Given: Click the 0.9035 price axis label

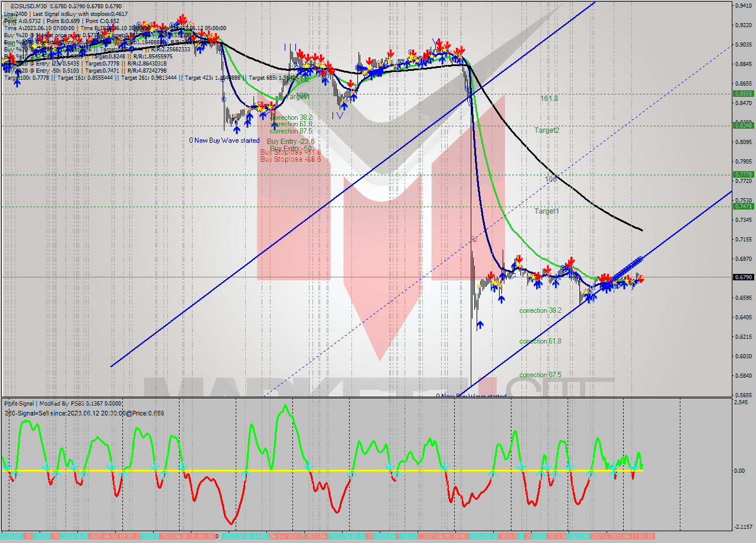Looking at the screenshot, I should 743,45.
